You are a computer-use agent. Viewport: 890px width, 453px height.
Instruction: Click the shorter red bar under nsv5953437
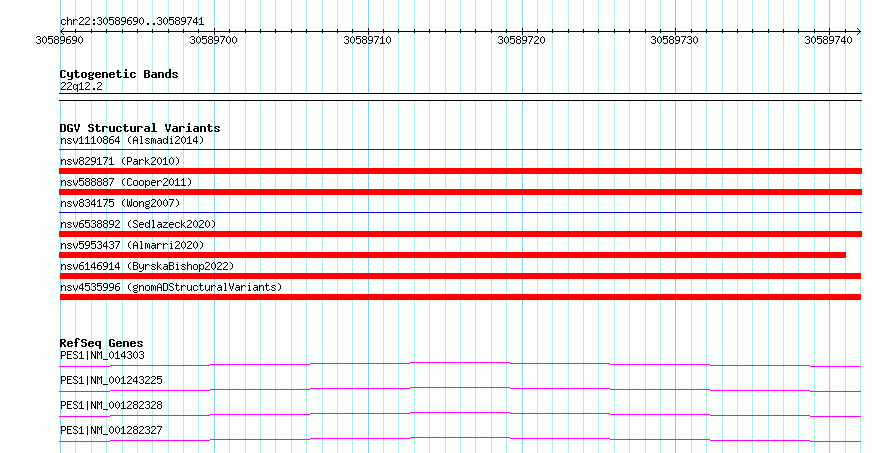coord(452,255)
